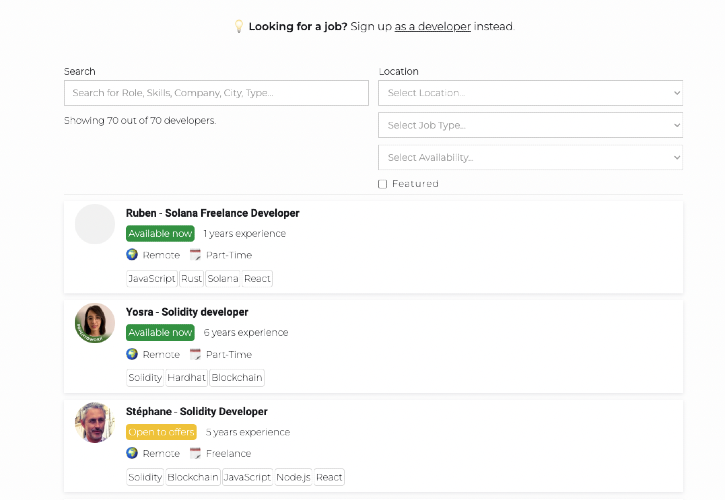The image size is (725, 500).
Task: Click the globe icon on Ruben's card
Action: coord(132,255)
